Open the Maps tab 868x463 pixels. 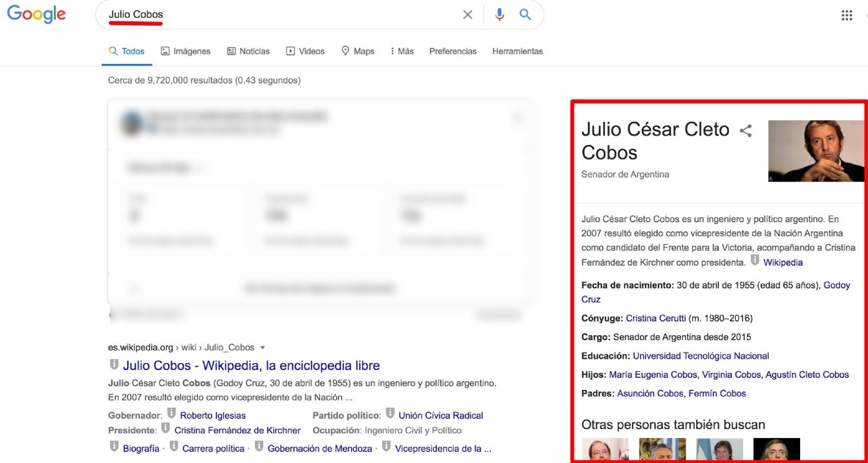click(x=358, y=51)
